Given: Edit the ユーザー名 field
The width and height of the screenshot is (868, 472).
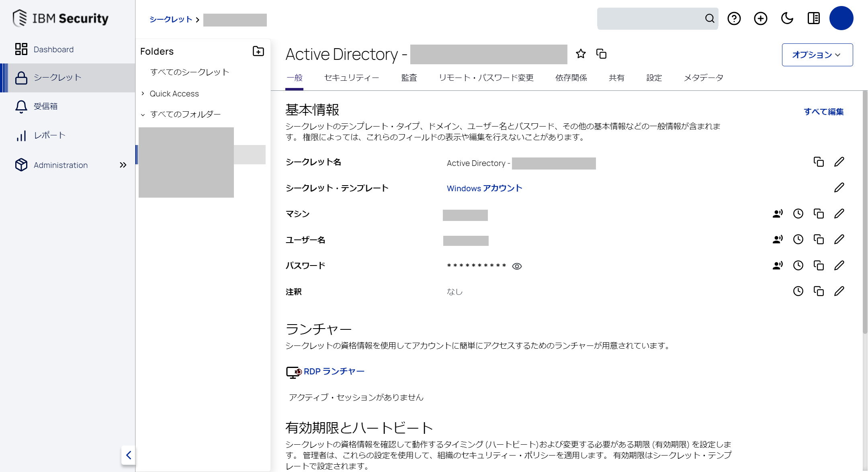Looking at the screenshot, I should point(839,239).
